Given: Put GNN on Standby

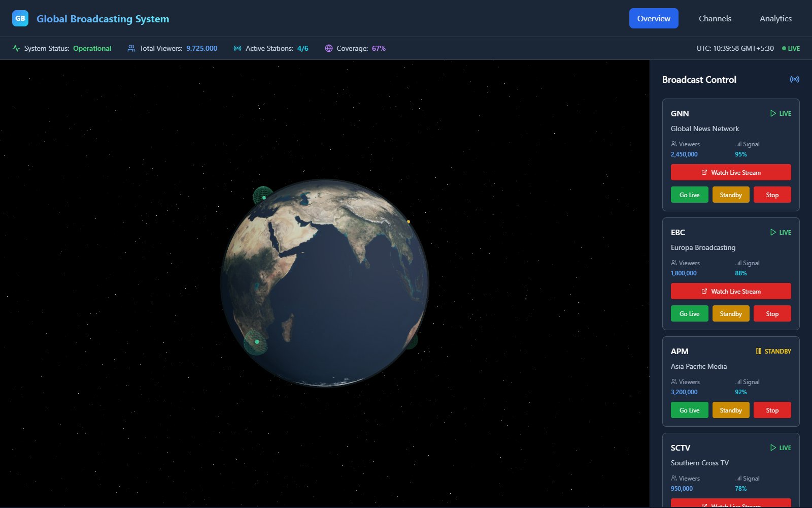Looking at the screenshot, I should [x=731, y=195].
